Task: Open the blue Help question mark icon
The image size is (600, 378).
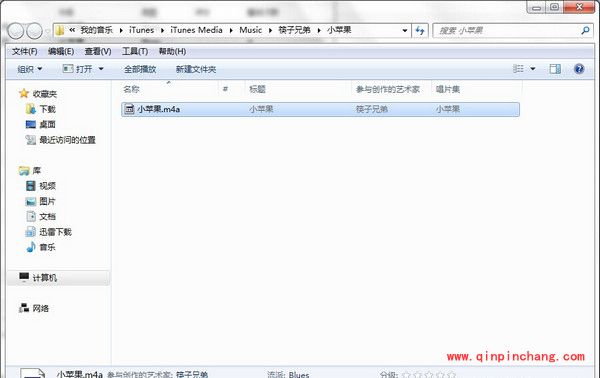Action: click(579, 69)
